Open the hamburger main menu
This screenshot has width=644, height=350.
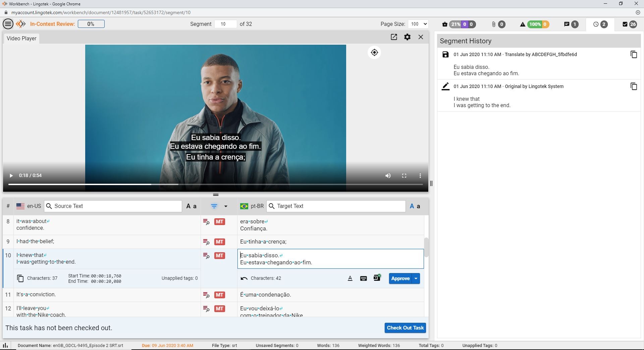coord(8,24)
